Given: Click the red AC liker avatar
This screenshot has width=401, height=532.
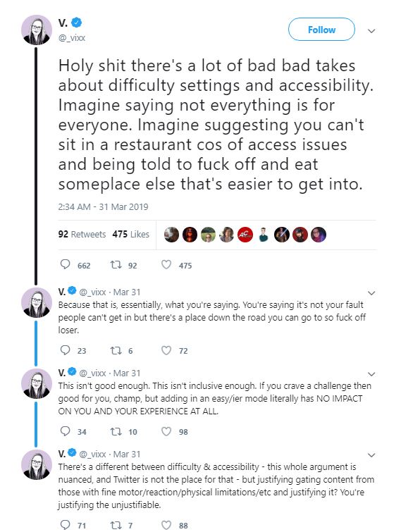Looking at the screenshot, I should [x=245, y=235].
